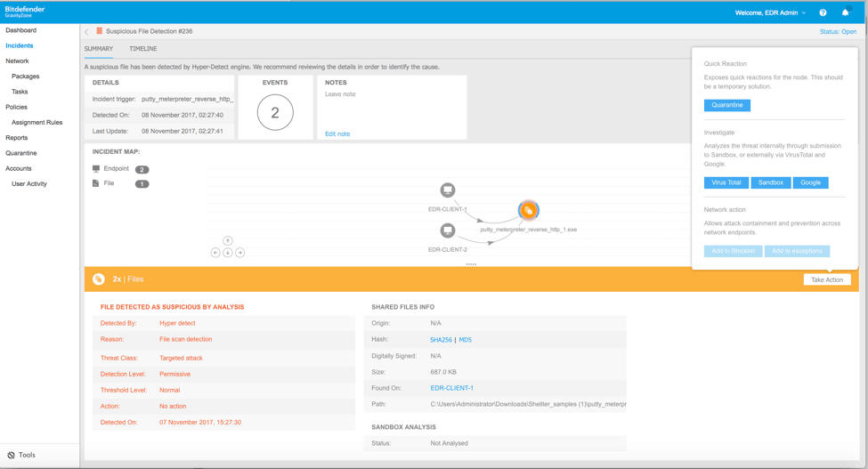The height and width of the screenshot is (469, 868).
Task: Open Tasks in sidebar
Action: coord(20,92)
